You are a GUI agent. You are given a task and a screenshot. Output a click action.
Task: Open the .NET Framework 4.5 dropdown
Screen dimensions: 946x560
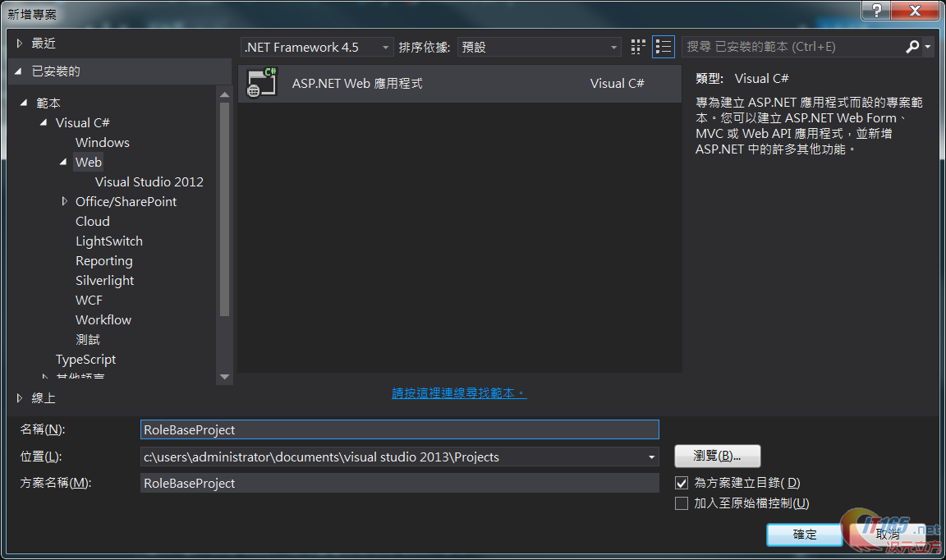tap(317, 47)
